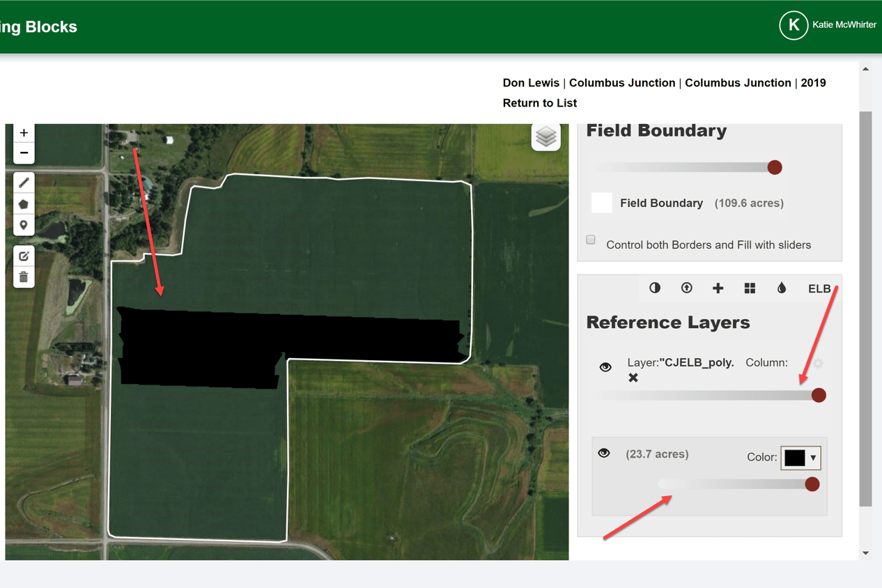This screenshot has width=882, height=588.
Task: Click the Column: label
Action: coord(766,363)
